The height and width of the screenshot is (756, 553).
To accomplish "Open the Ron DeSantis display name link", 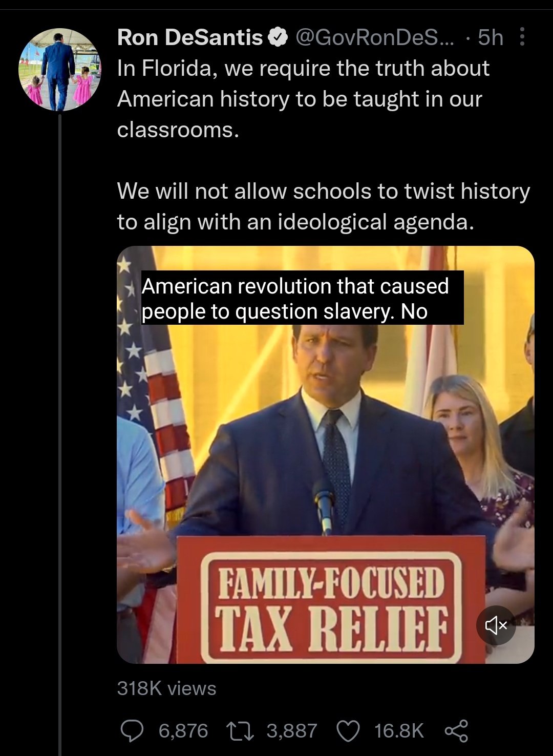I will [x=190, y=37].
